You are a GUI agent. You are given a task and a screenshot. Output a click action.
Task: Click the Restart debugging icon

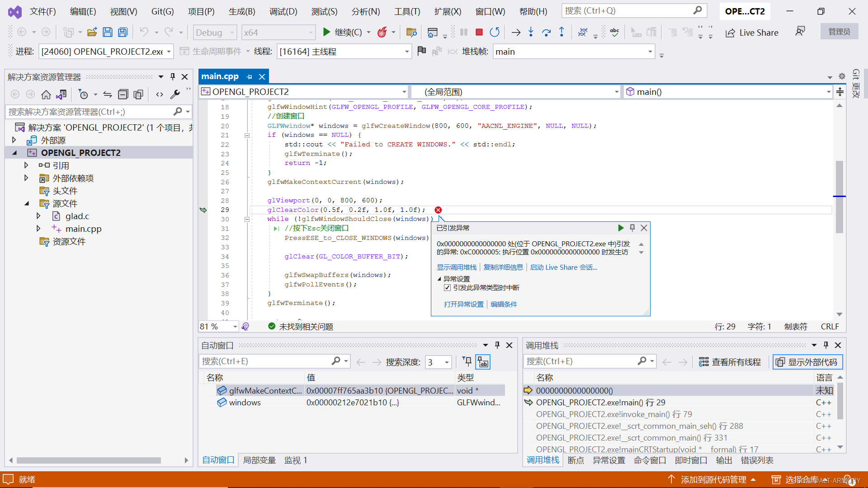coord(495,32)
